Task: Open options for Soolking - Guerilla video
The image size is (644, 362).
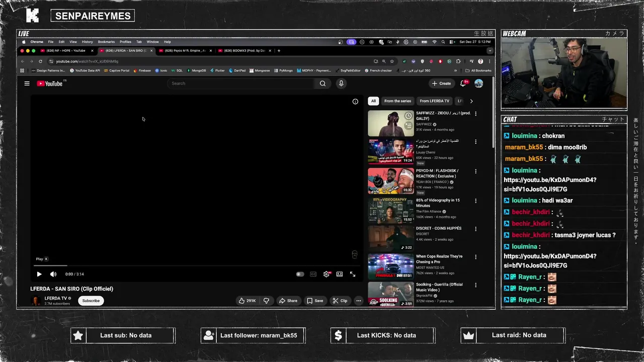Action: (475, 285)
